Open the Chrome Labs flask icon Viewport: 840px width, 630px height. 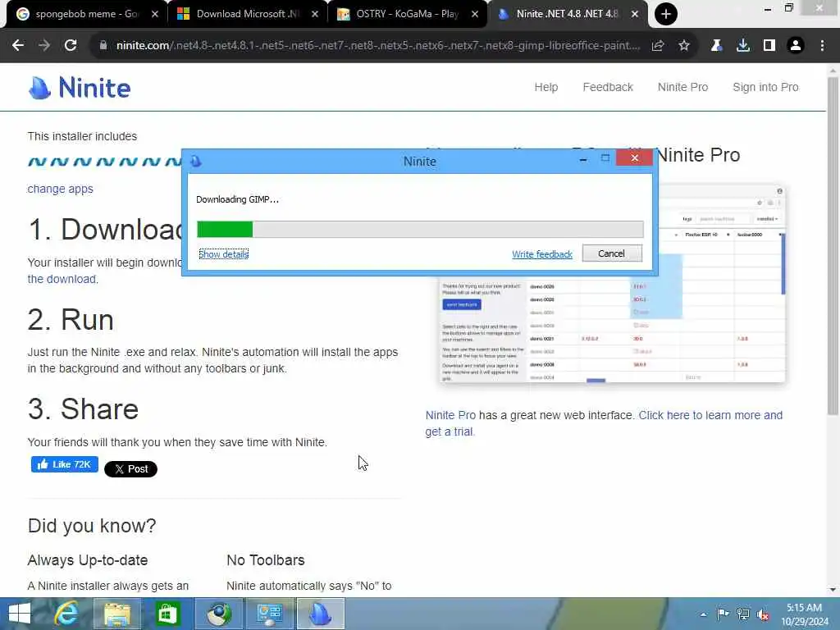tap(716, 46)
